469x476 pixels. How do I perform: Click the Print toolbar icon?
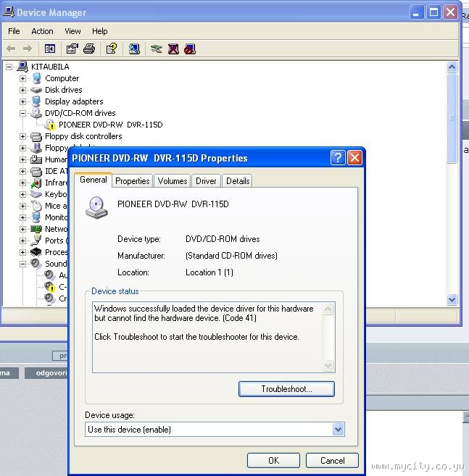tap(89, 49)
